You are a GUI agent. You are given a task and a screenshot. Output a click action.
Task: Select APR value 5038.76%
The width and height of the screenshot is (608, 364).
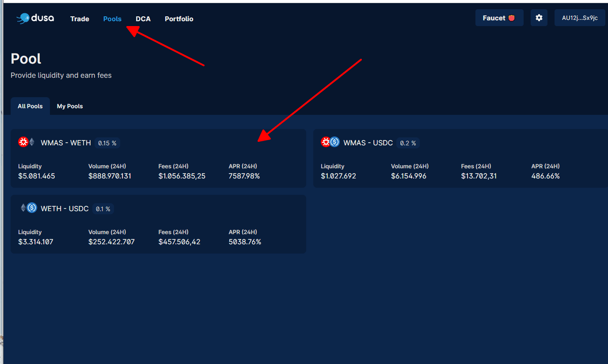(245, 242)
